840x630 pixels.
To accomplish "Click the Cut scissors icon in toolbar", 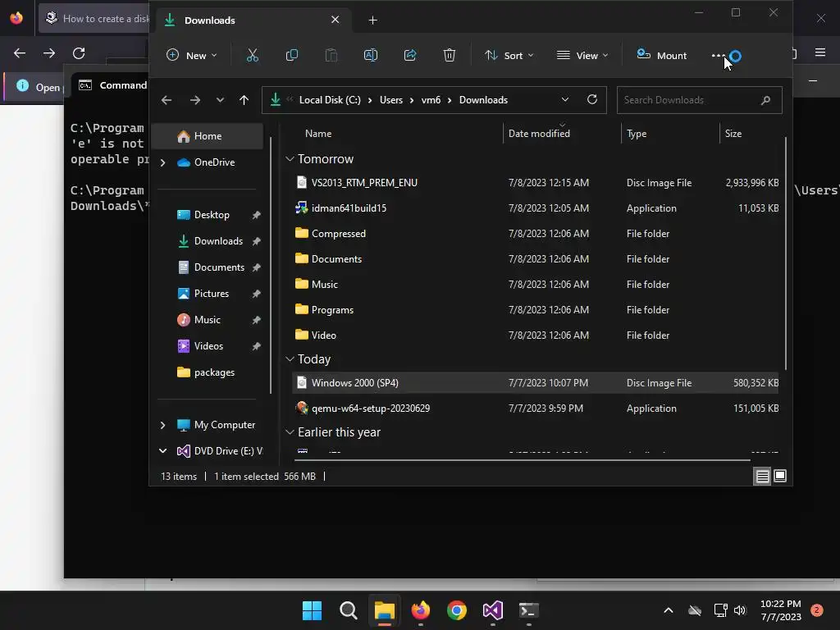I will [x=253, y=55].
